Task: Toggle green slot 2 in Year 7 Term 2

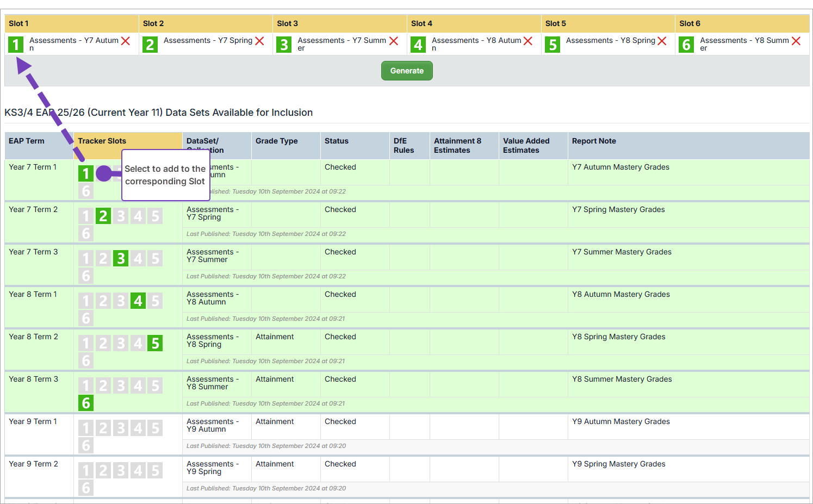Action: 103,216
